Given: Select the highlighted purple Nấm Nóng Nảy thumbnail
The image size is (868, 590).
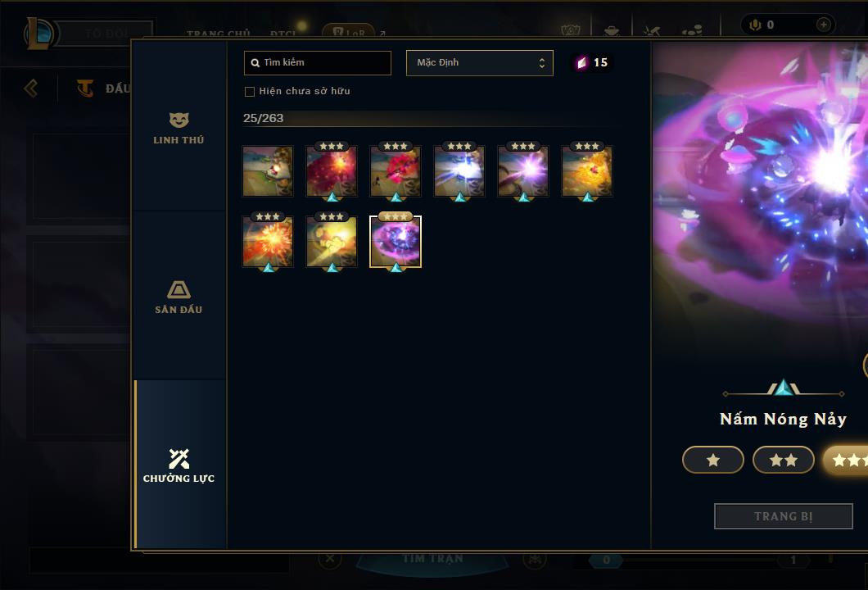Looking at the screenshot, I should click(396, 242).
